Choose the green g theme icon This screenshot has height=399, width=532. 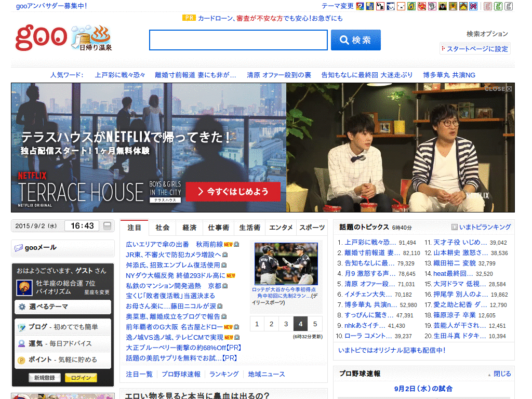pos(498,6)
